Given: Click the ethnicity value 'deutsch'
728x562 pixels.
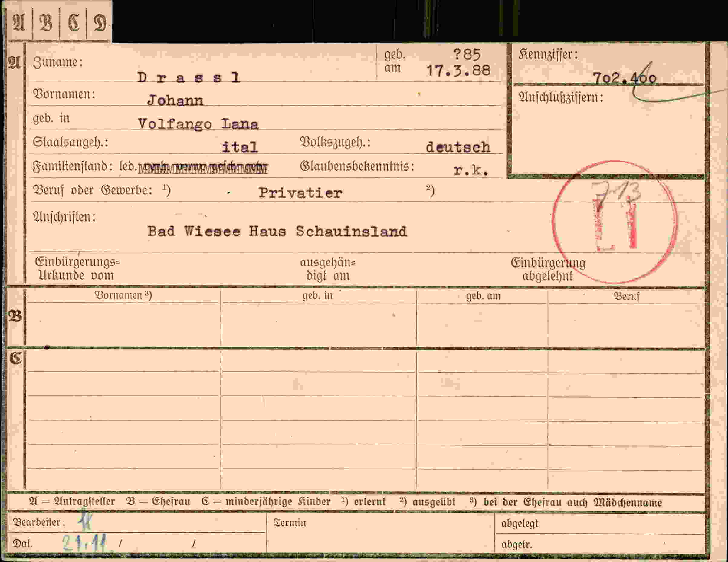Looking at the screenshot, I should click(x=458, y=147).
